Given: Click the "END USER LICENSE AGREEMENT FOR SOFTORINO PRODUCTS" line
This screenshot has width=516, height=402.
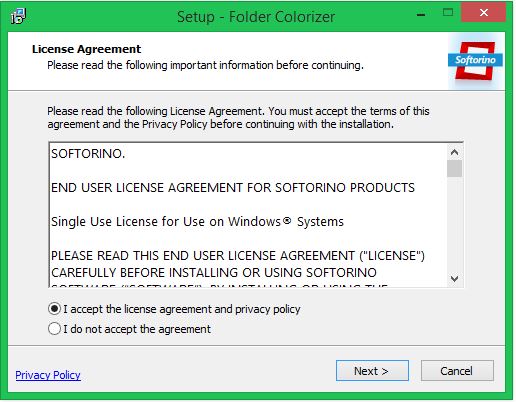Looking at the screenshot, I should [233, 188].
